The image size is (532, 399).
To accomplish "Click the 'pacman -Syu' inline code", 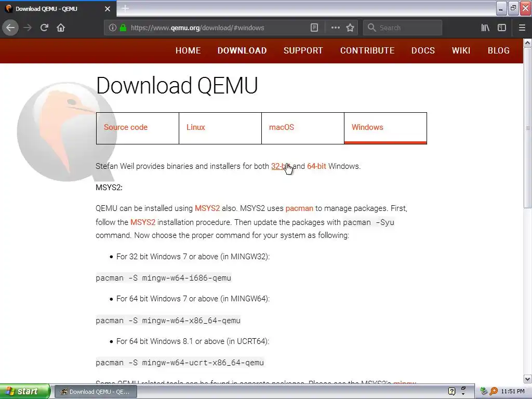I will [368, 222].
